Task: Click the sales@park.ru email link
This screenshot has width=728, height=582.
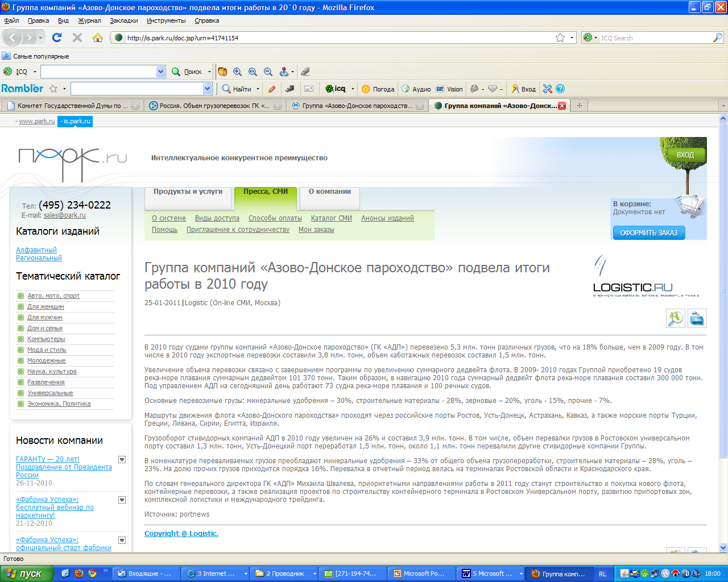Action: pyautogui.click(x=65, y=215)
